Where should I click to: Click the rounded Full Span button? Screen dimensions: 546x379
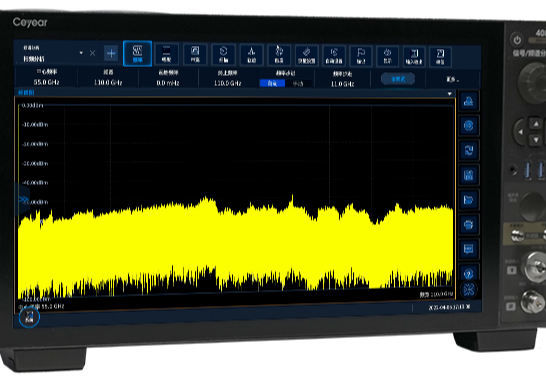point(398,79)
